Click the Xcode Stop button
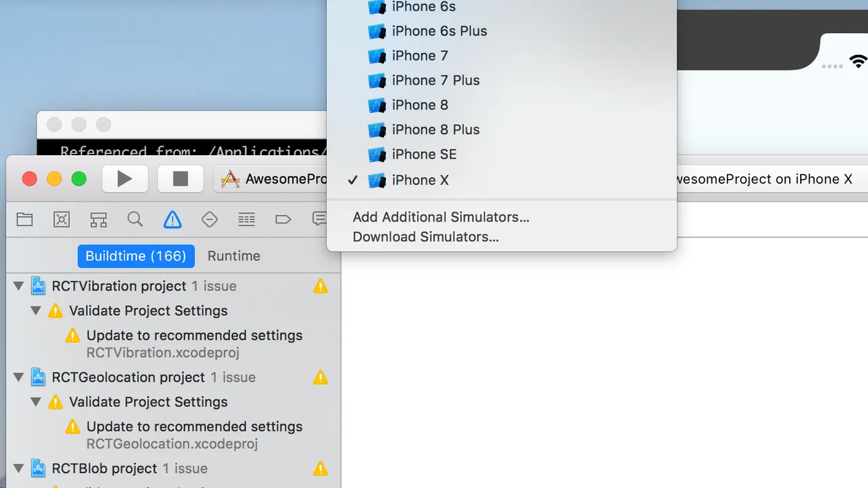Viewport: 868px width, 488px height. coord(180,178)
